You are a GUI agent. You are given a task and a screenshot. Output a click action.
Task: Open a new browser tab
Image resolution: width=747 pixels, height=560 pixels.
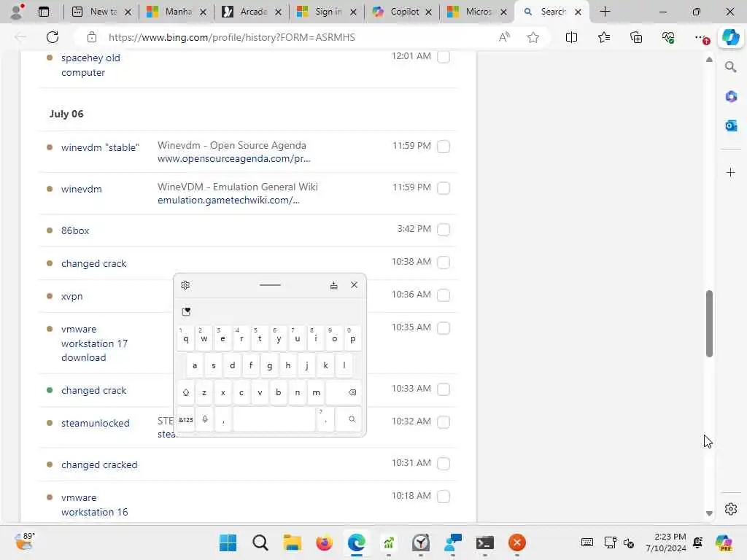click(x=605, y=12)
